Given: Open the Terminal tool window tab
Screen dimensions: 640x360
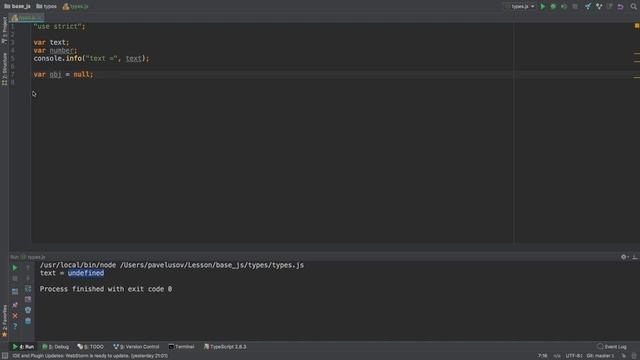Looking at the screenshot, I should click(x=181, y=347).
